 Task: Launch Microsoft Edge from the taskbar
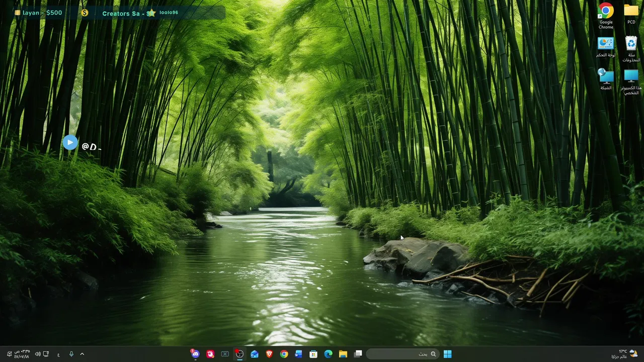point(328,354)
